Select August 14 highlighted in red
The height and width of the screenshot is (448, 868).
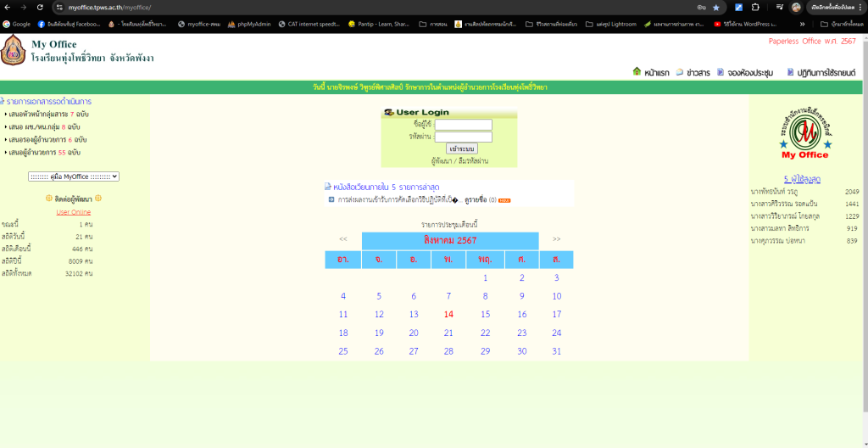448,315
